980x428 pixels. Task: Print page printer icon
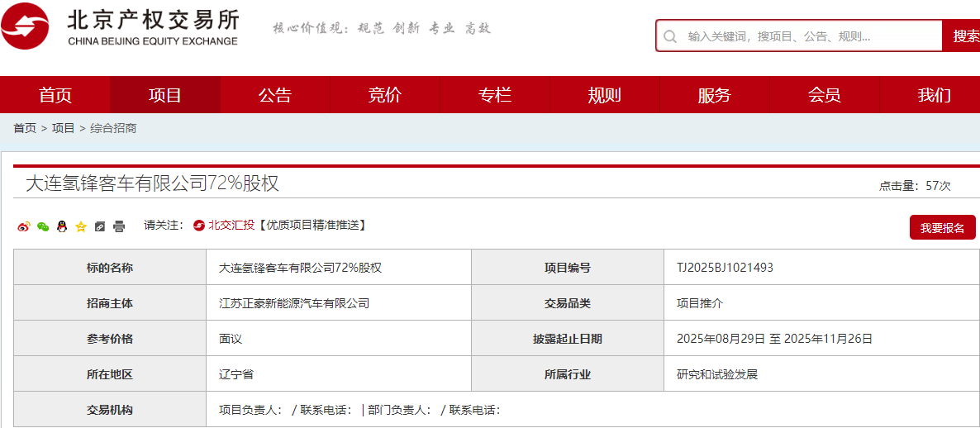tap(119, 227)
